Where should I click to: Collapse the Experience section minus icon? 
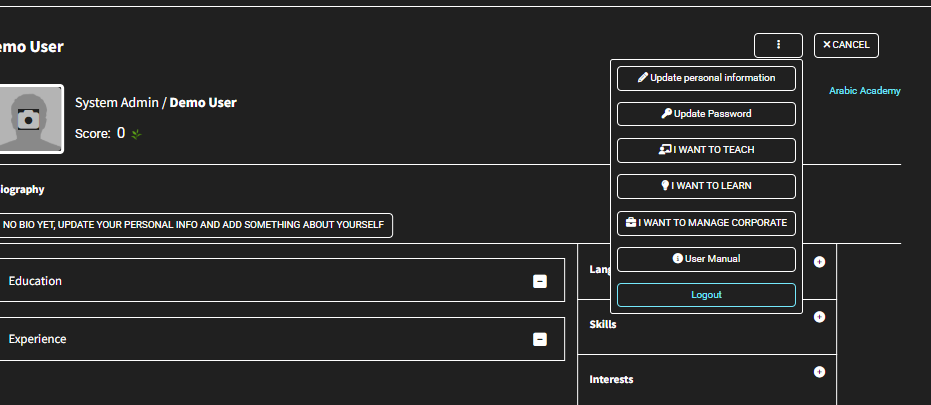pyautogui.click(x=540, y=339)
